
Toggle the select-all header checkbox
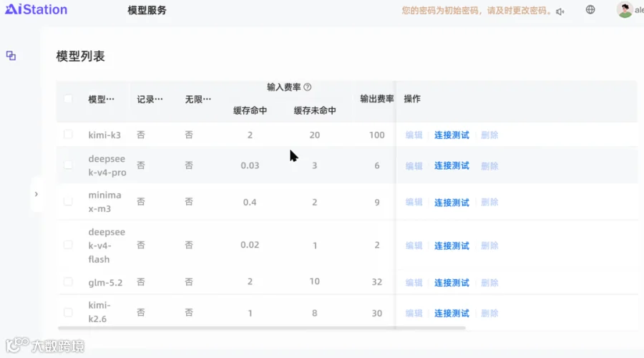(x=68, y=99)
